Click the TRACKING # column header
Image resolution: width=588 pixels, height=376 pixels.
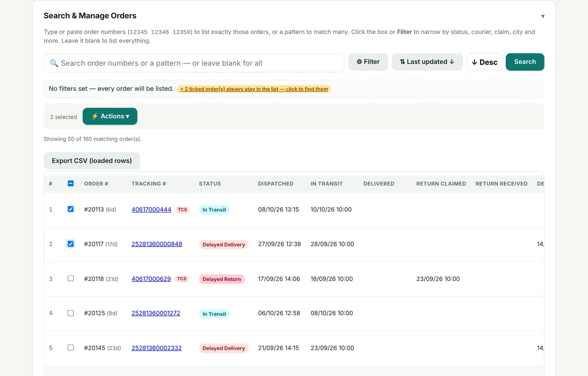[x=149, y=184]
